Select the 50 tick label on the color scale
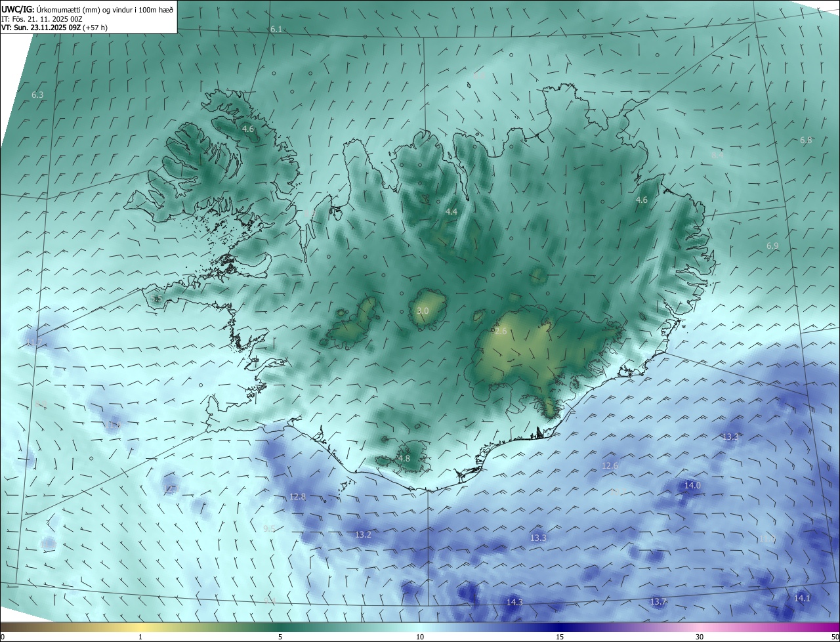Viewport: 840px width, 642px height. pyautogui.click(x=835, y=637)
